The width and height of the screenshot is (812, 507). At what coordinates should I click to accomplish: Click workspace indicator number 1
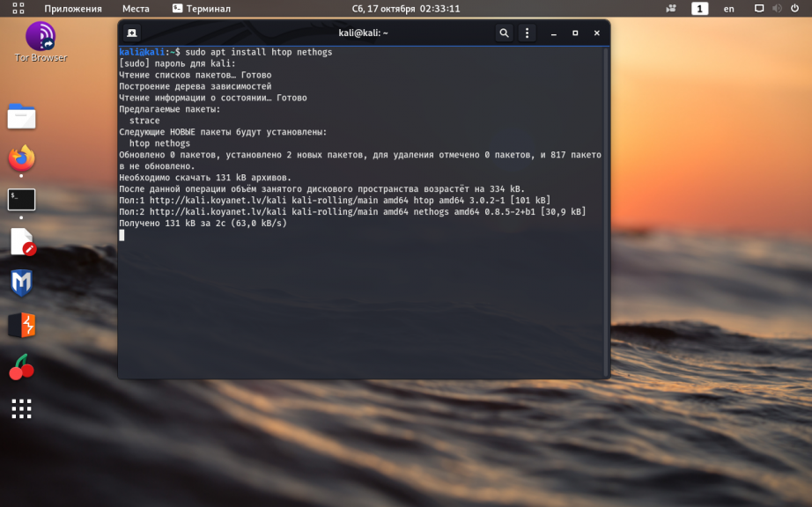click(x=699, y=9)
